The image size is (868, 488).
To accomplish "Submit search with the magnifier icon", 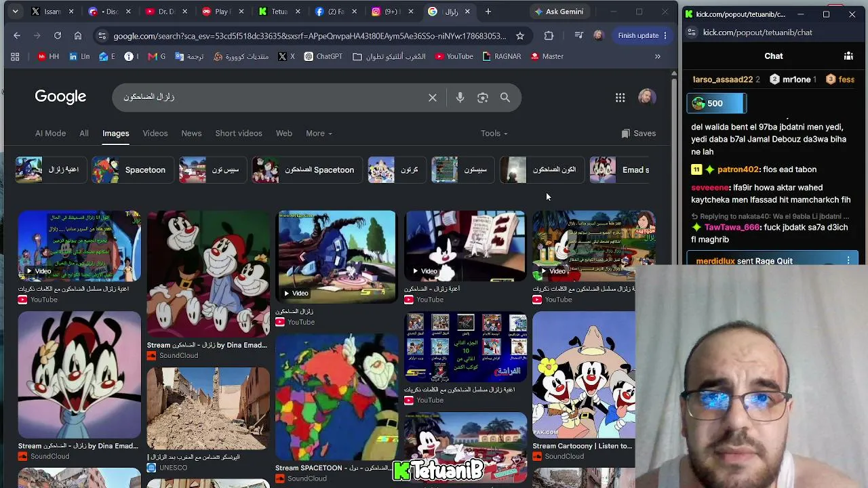I will pyautogui.click(x=505, y=98).
